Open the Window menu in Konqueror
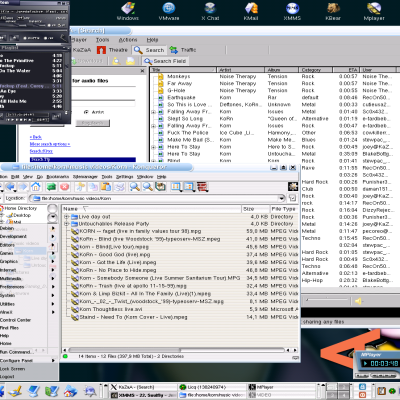The image size is (400, 400). click(x=145, y=177)
